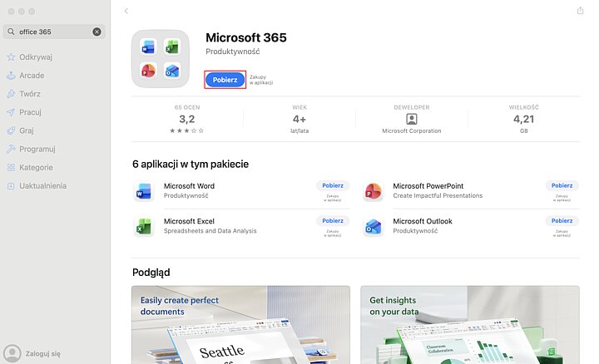
Task: Go back with the chevron arrow
Action: pyautogui.click(x=126, y=11)
